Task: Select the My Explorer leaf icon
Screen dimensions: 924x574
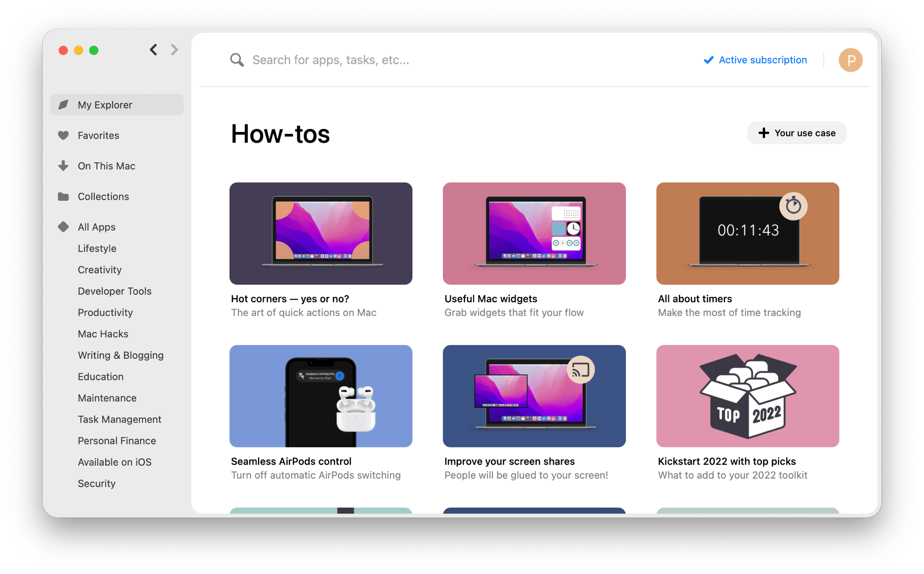Action: [x=64, y=104]
